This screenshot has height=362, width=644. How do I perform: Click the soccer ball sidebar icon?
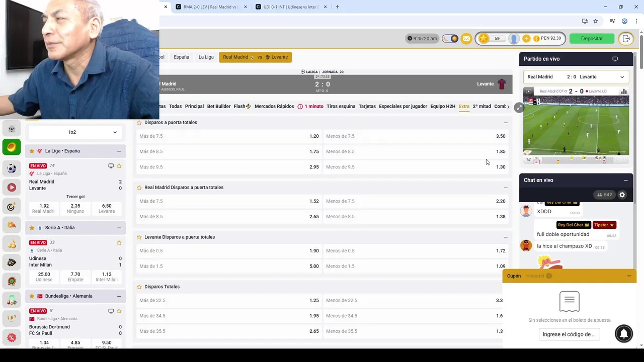[12, 169]
